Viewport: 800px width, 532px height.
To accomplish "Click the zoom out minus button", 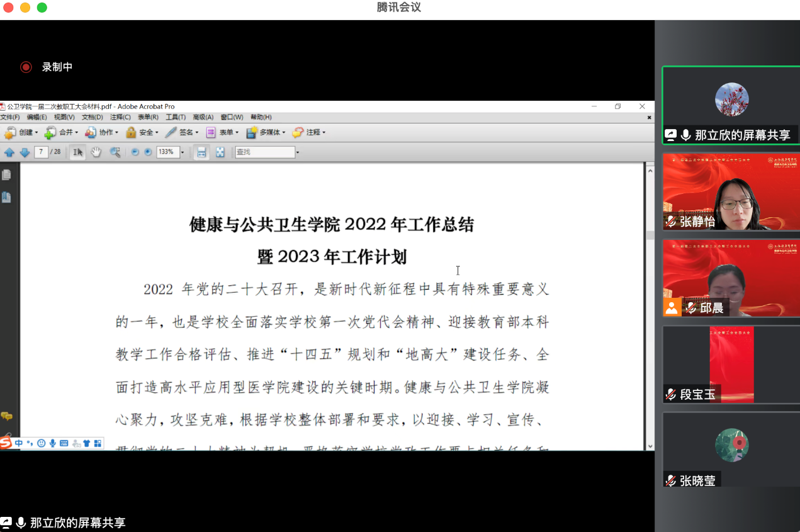I will click(x=135, y=152).
